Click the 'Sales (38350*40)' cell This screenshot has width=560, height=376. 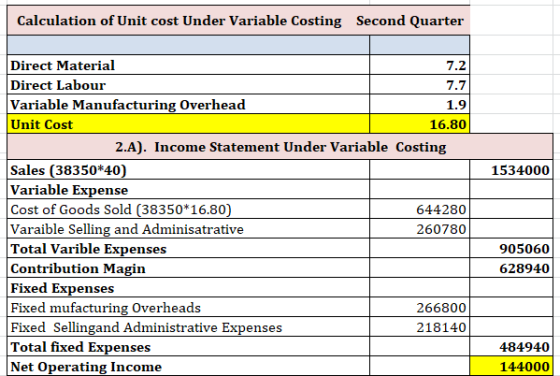(x=188, y=170)
